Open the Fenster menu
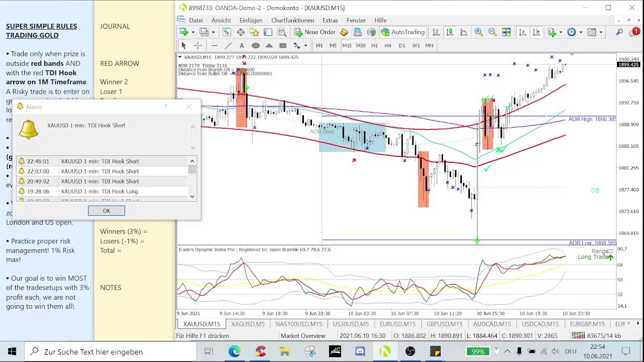The width and height of the screenshot is (644, 362). click(356, 20)
